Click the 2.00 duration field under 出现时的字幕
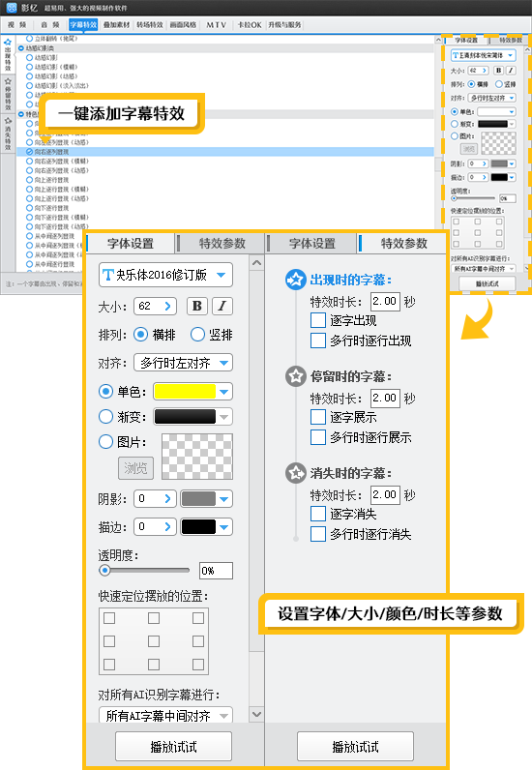 385,301
